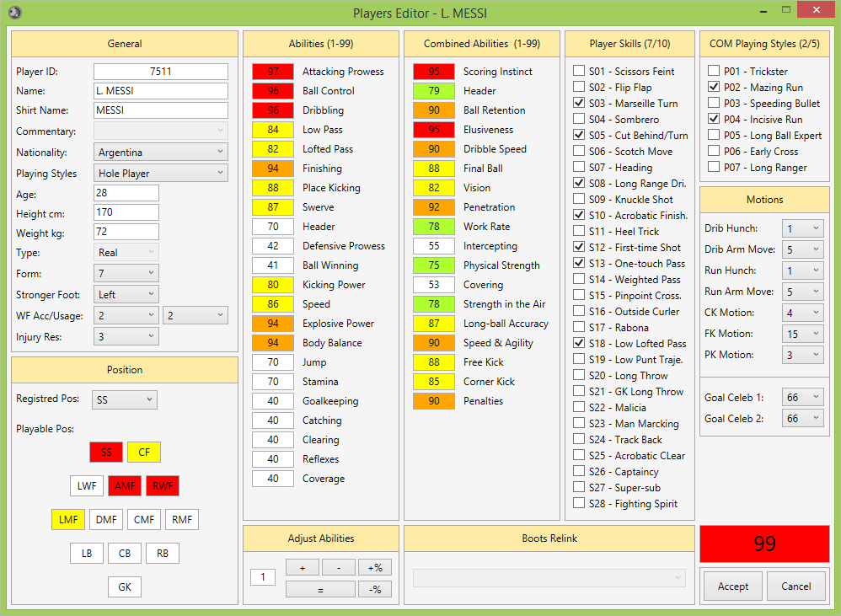Image resolution: width=841 pixels, height=616 pixels.
Task: Toggle CB playable position
Action: 125,554
